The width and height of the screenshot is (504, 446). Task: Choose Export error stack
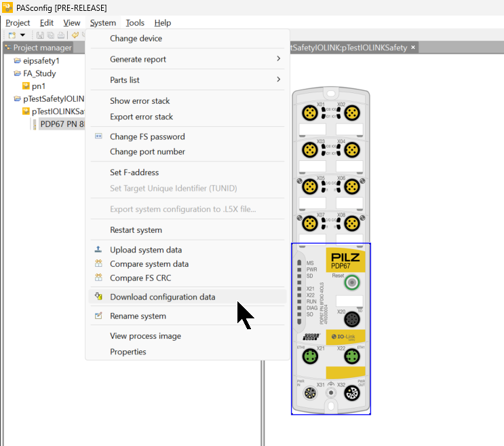187,116
